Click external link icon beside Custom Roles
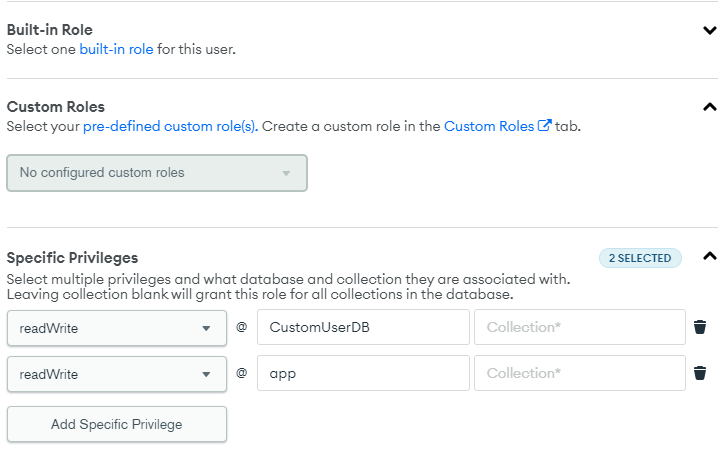This screenshot has width=725, height=466. [545, 126]
